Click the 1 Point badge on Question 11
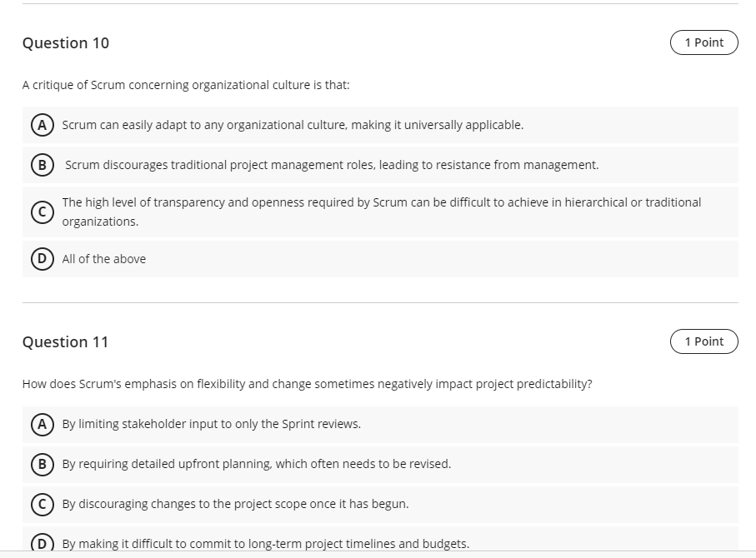This screenshot has height=558, width=756. [703, 341]
